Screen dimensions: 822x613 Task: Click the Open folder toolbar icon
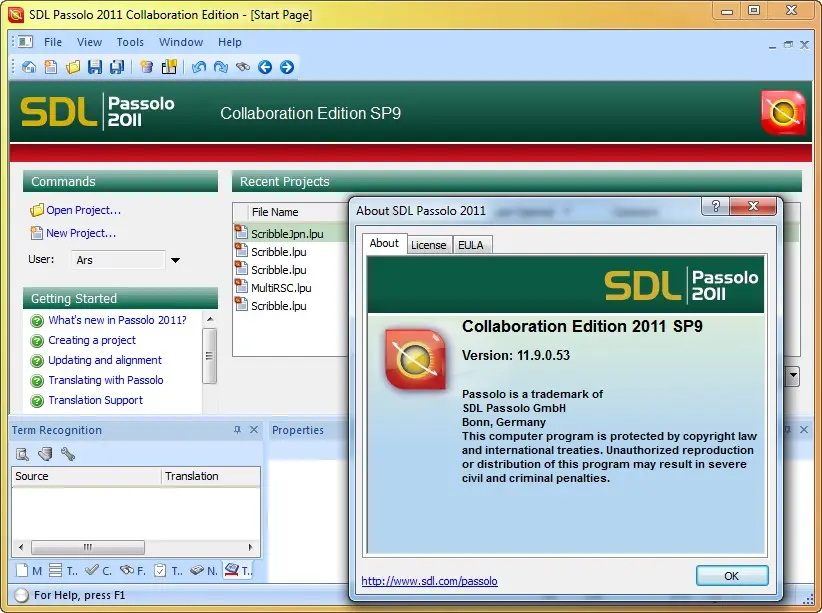tap(73, 67)
